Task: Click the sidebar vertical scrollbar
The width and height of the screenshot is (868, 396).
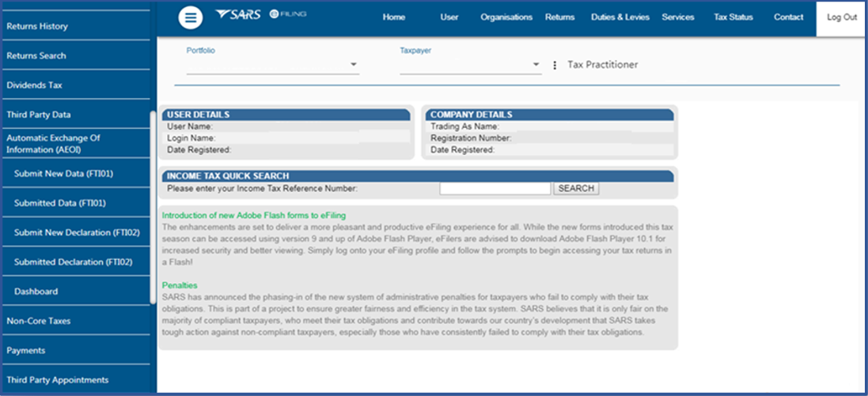Action: (x=153, y=206)
